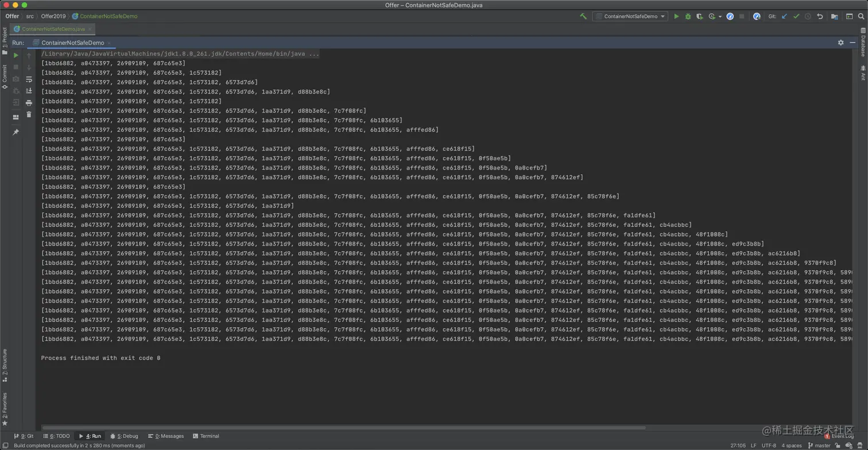
Task: Click the Git commit checkmark icon
Action: point(796,16)
